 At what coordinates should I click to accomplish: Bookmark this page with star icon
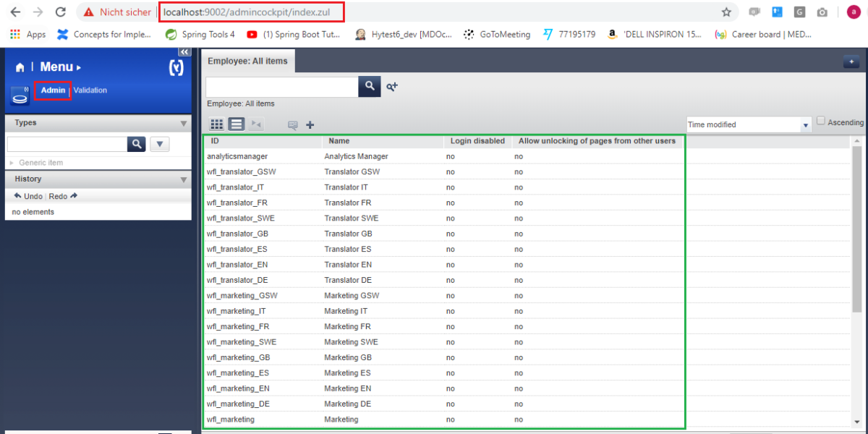pyautogui.click(x=726, y=12)
